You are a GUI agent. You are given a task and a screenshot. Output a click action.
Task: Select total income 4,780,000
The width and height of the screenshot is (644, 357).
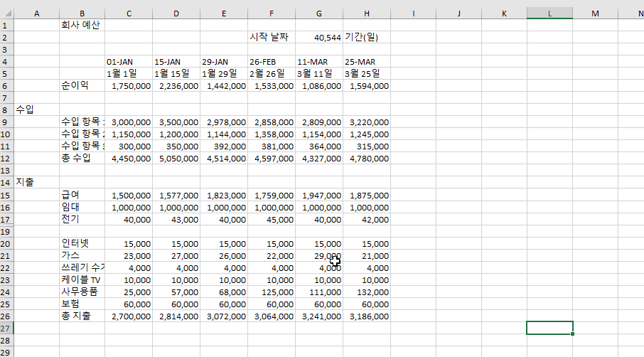coord(366,158)
